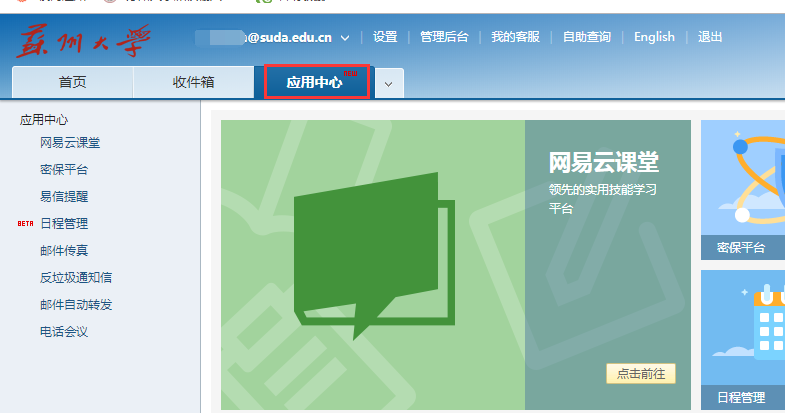Click the 点击前往 button
This screenshot has width=785, height=413.
(641, 374)
